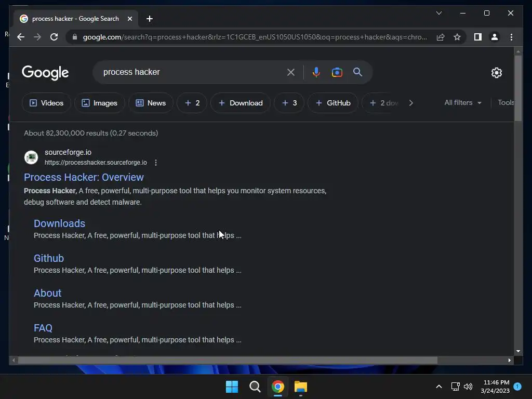Open network settings from tray icon
Image resolution: width=532 pixels, height=399 pixels.
(455, 387)
